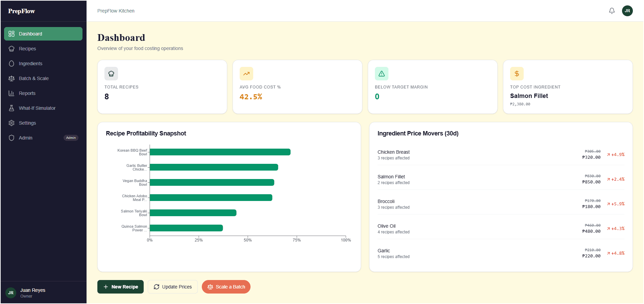Click the warning triangle on Below Target Margin card
Viewport: 644px width, 304px height.
click(x=381, y=73)
